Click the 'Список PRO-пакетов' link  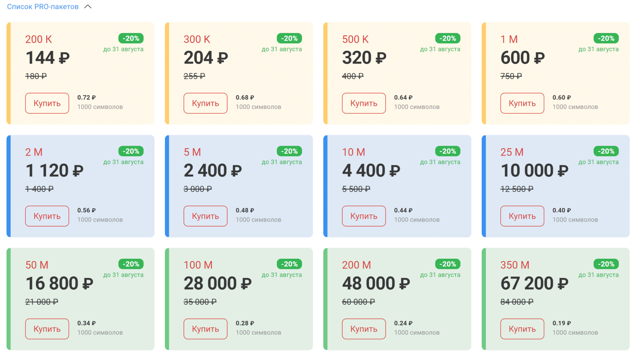click(43, 7)
